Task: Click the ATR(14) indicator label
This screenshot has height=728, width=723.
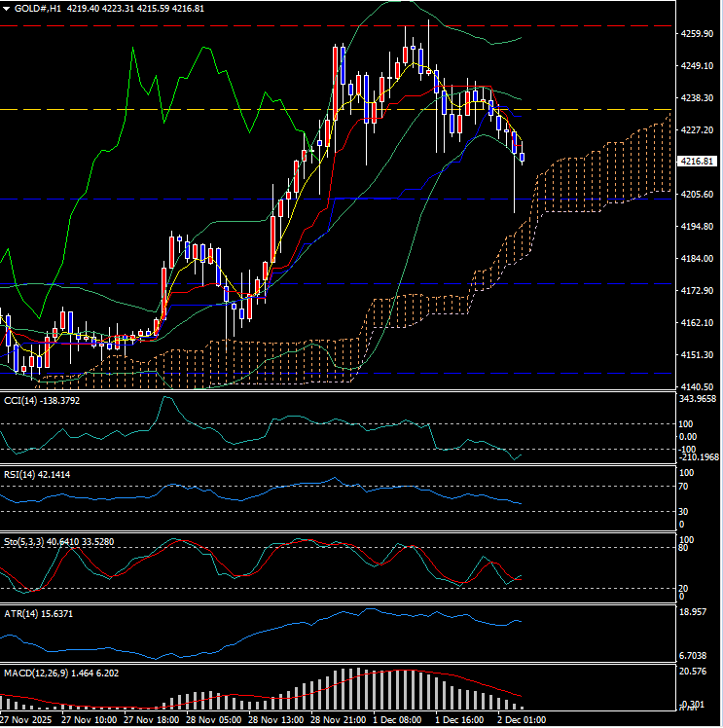Action: click(19, 614)
